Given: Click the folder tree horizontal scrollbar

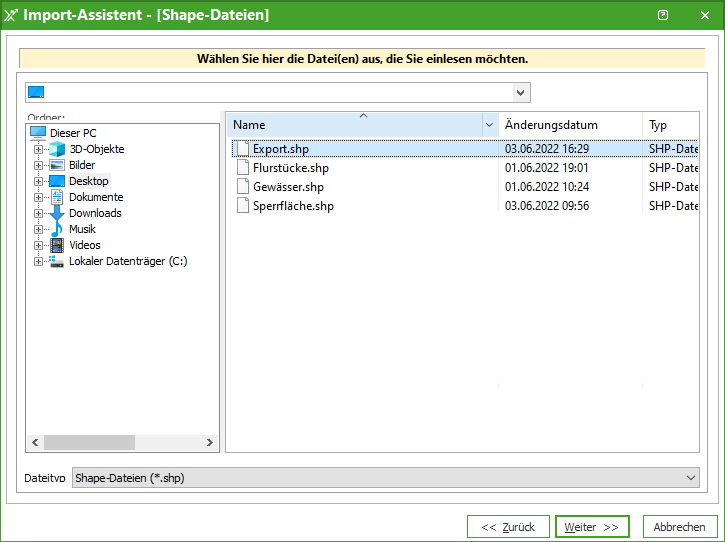Looking at the screenshot, I should 122,442.
